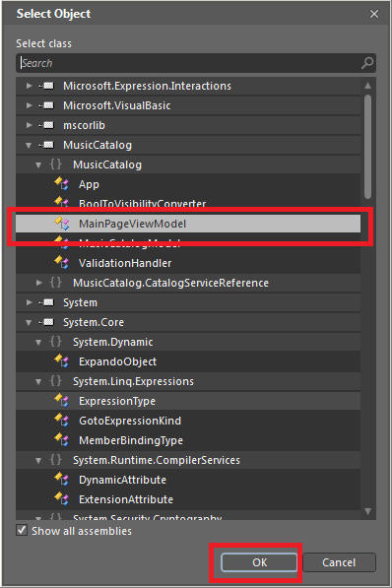This screenshot has height=588, width=392.
Task: Focus the Search class input field
Action: 189,63
